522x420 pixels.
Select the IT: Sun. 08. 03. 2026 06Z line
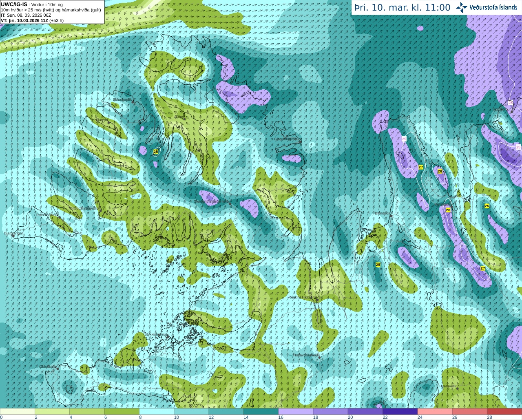26,15
